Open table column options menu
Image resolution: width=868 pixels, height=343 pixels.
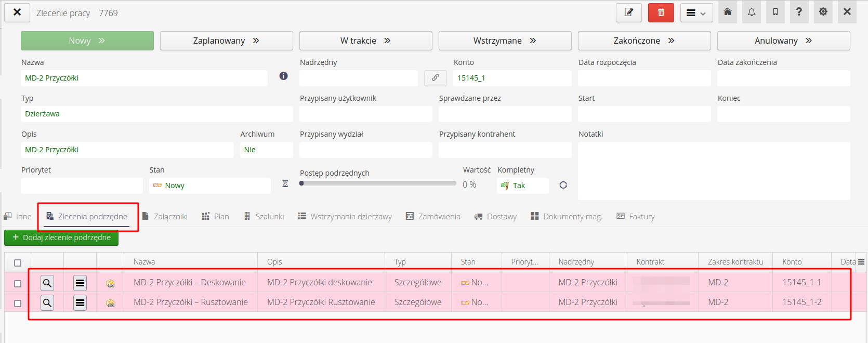[861, 262]
